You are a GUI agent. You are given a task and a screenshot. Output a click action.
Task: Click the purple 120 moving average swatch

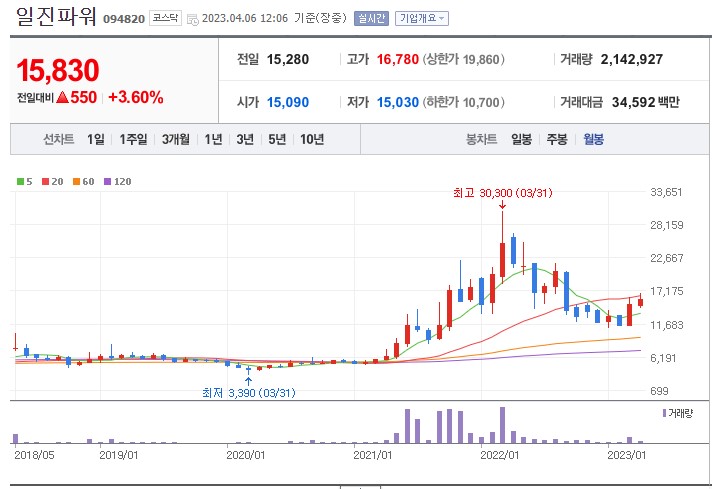point(108,182)
